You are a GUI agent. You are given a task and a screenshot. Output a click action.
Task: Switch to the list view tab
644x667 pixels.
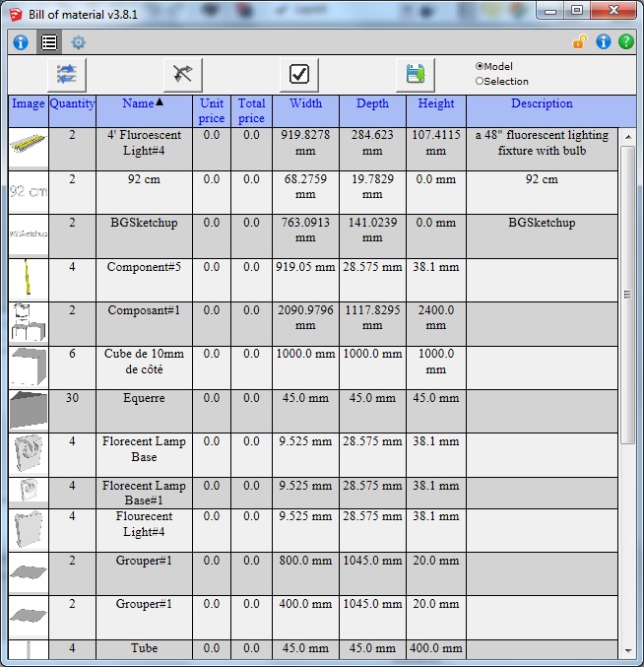point(49,42)
